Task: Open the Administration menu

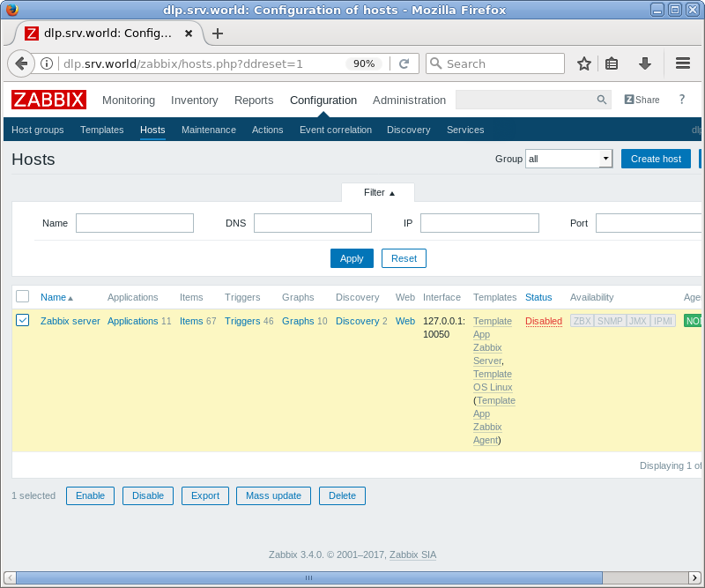Action: pos(409,100)
